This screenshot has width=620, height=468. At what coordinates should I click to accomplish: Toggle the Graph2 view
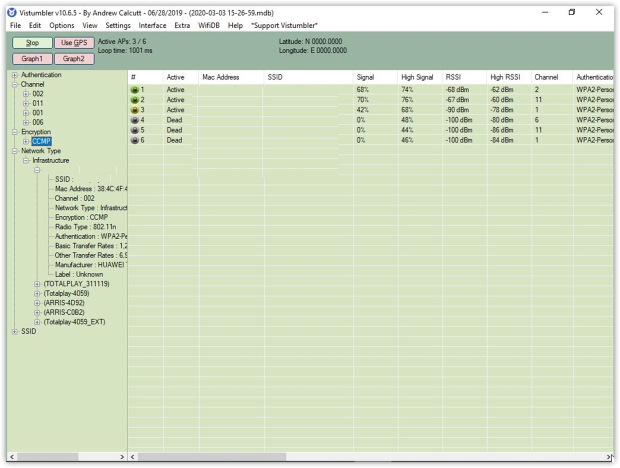pyautogui.click(x=74, y=59)
